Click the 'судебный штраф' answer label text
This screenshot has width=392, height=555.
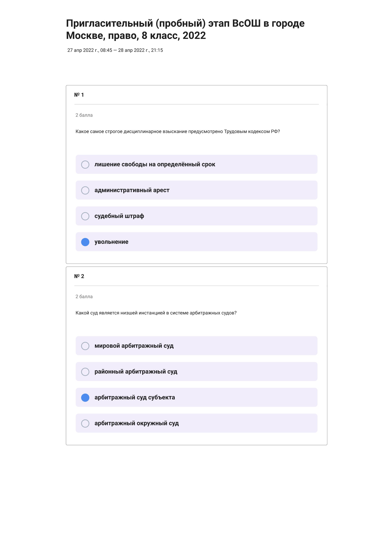pyautogui.click(x=119, y=216)
